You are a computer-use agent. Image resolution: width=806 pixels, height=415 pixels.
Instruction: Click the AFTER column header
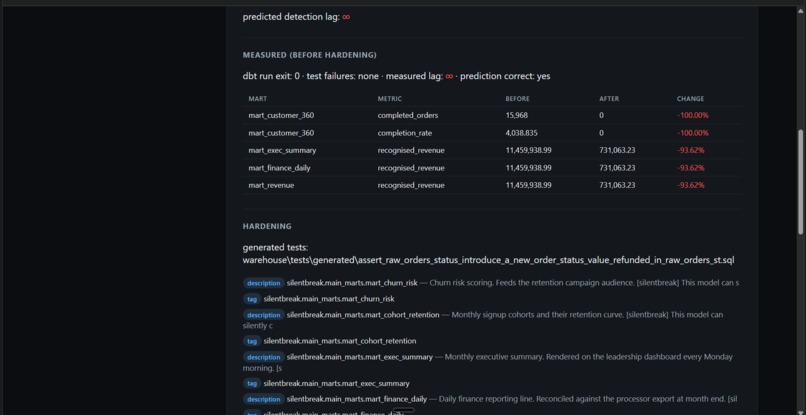(x=609, y=99)
